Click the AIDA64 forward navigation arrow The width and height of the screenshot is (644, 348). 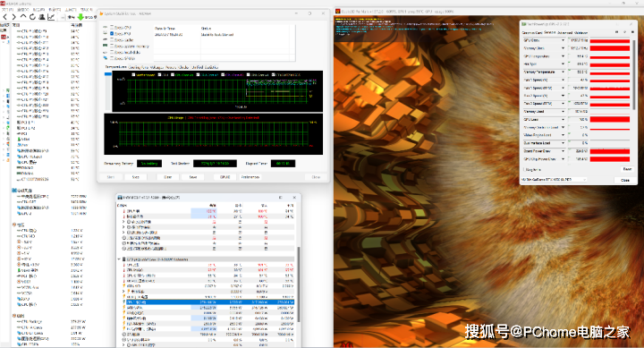[13, 17]
